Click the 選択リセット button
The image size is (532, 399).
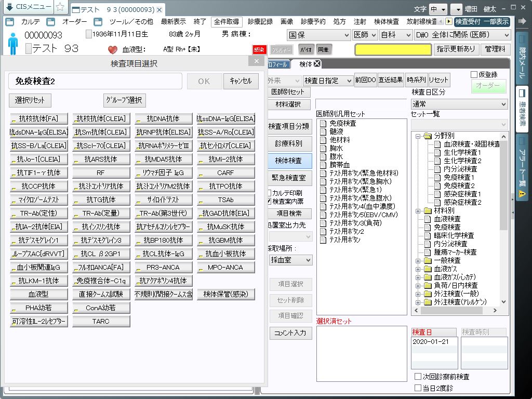(30, 100)
